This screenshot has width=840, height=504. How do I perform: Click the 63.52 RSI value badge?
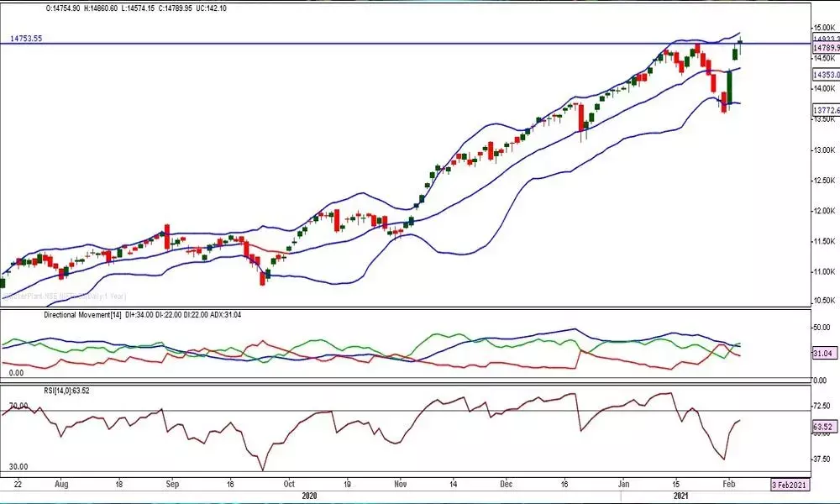click(x=823, y=427)
